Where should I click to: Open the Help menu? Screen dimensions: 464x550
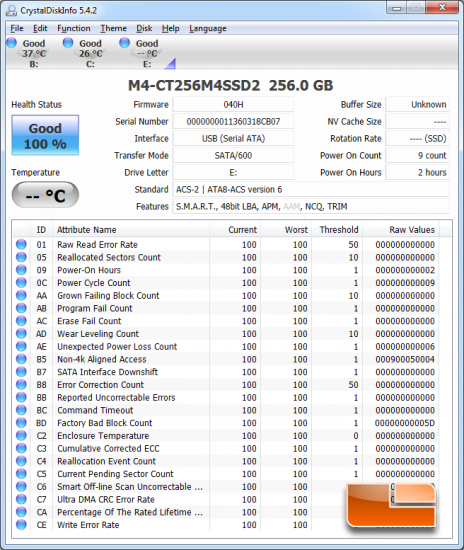click(170, 28)
